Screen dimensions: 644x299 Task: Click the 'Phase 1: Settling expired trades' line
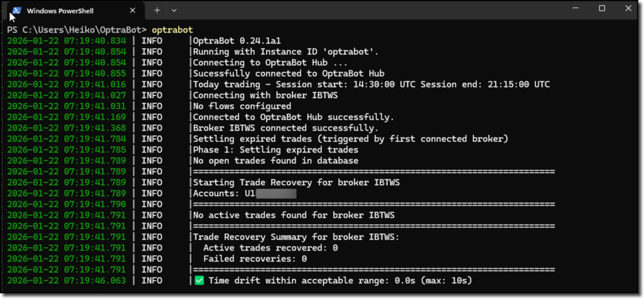coord(275,149)
